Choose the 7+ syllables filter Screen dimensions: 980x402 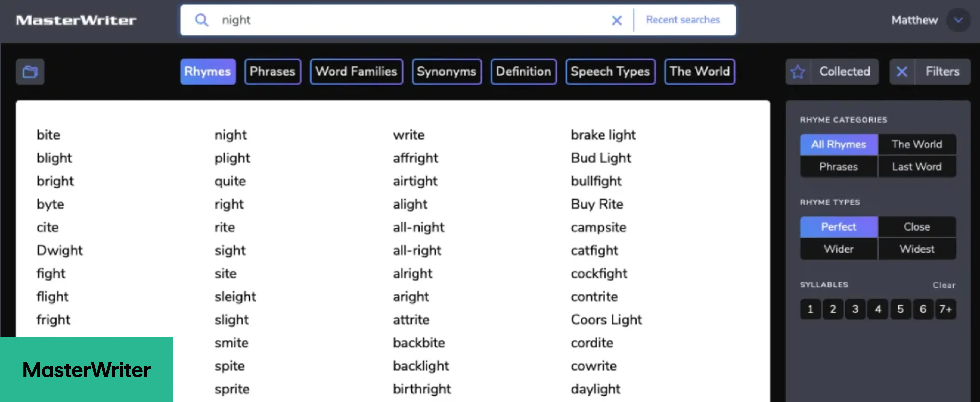(945, 309)
